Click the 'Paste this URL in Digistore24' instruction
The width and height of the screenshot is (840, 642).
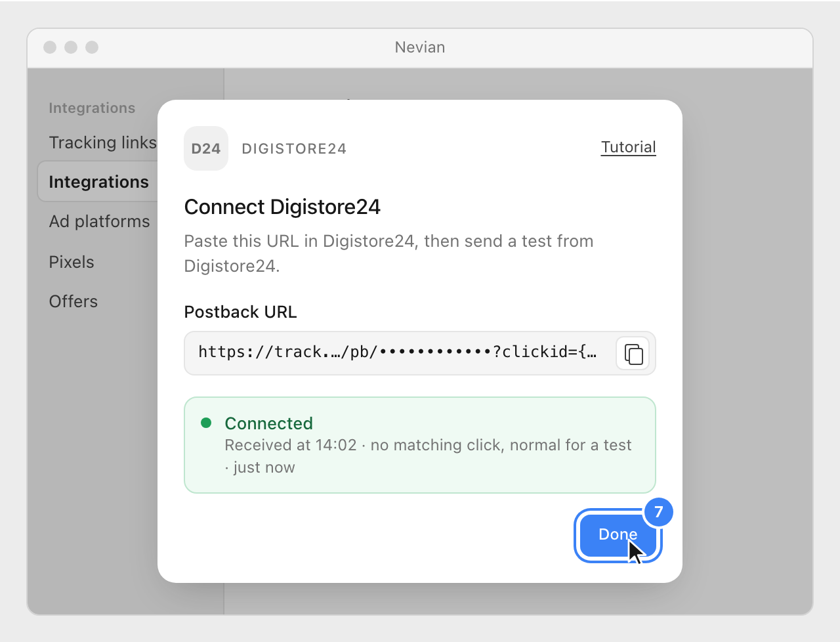coord(388,253)
